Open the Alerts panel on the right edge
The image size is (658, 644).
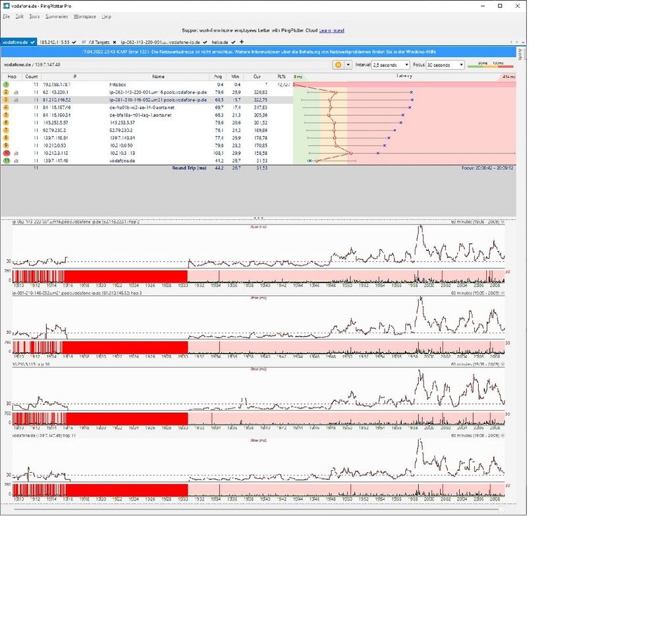[x=520, y=53]
